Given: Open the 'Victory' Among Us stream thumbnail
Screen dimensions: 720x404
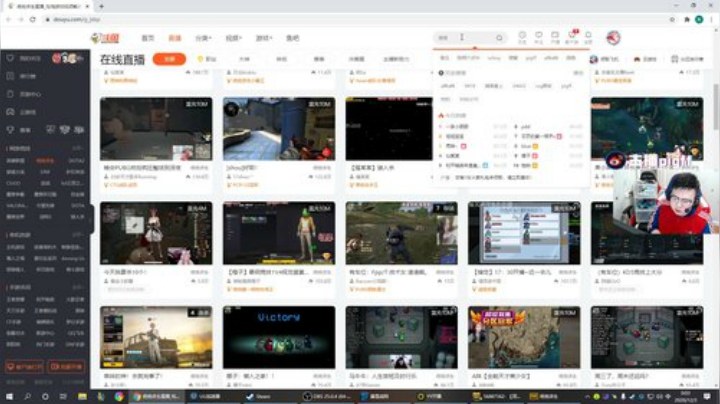Looking at the screenshot, I should point(279,337).
